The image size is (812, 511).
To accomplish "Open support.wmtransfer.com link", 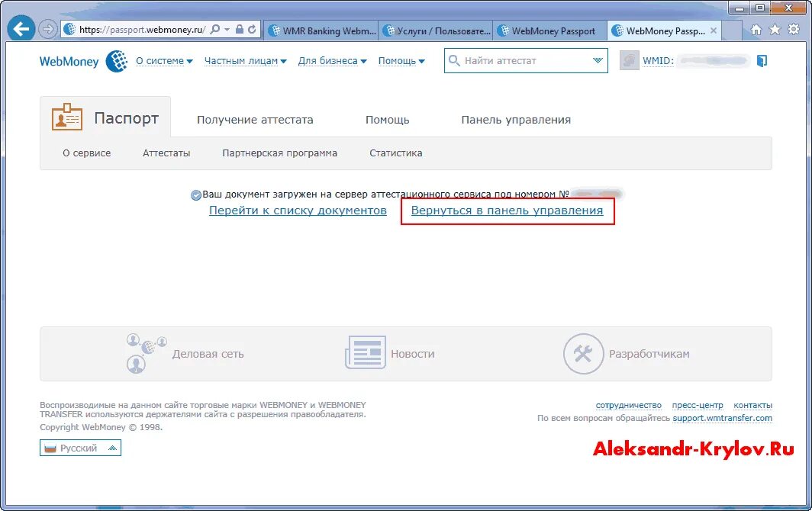I will (x=722, y=418).
